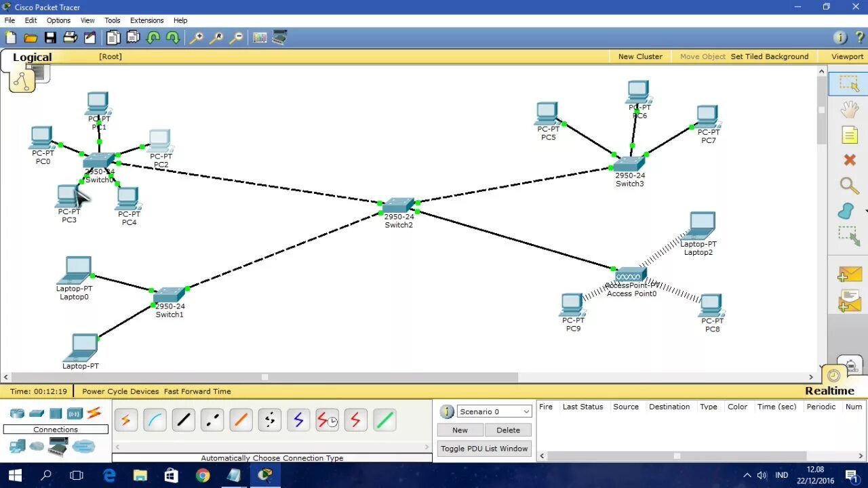Viewport: 868px width, 488px height.
Task: Click Power Cycle Devices
Action: tap(121, 391)
